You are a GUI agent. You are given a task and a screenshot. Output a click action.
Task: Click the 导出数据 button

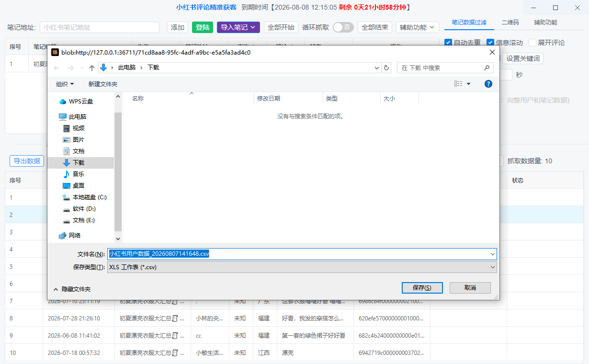pyautogui.click(x=27, y=161)
